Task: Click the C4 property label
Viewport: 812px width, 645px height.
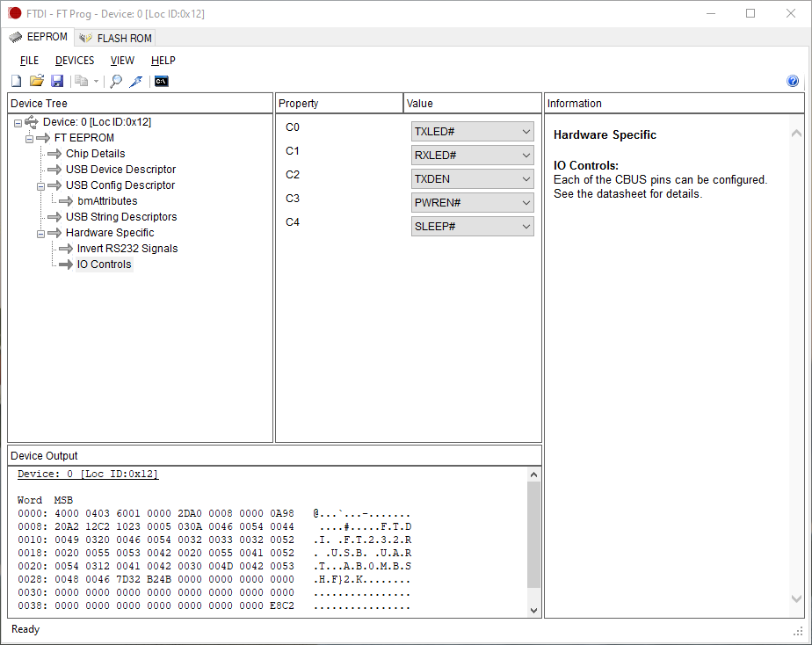Action: tap(293, 222)
